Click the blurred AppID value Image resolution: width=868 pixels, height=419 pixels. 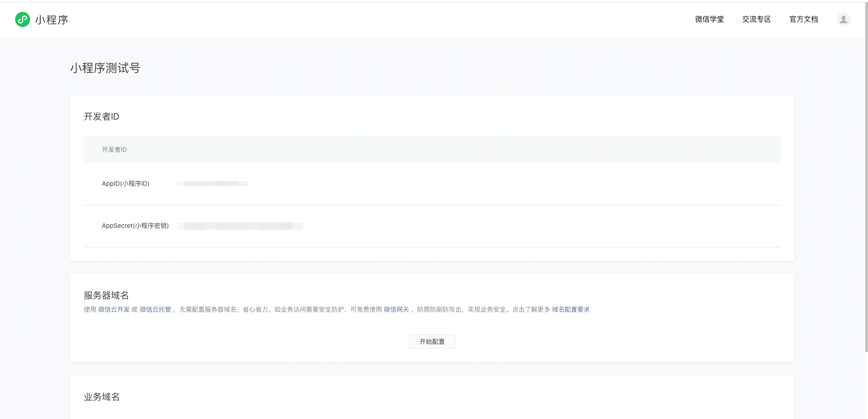point(213,183)
